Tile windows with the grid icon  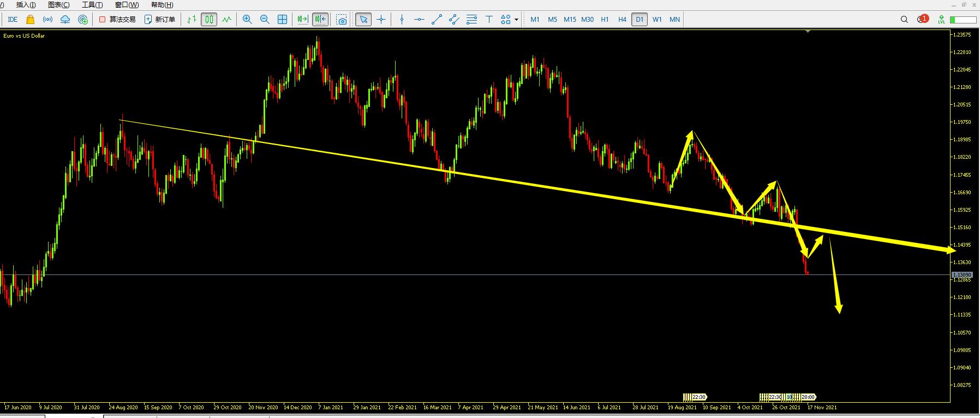click(282, 20)
